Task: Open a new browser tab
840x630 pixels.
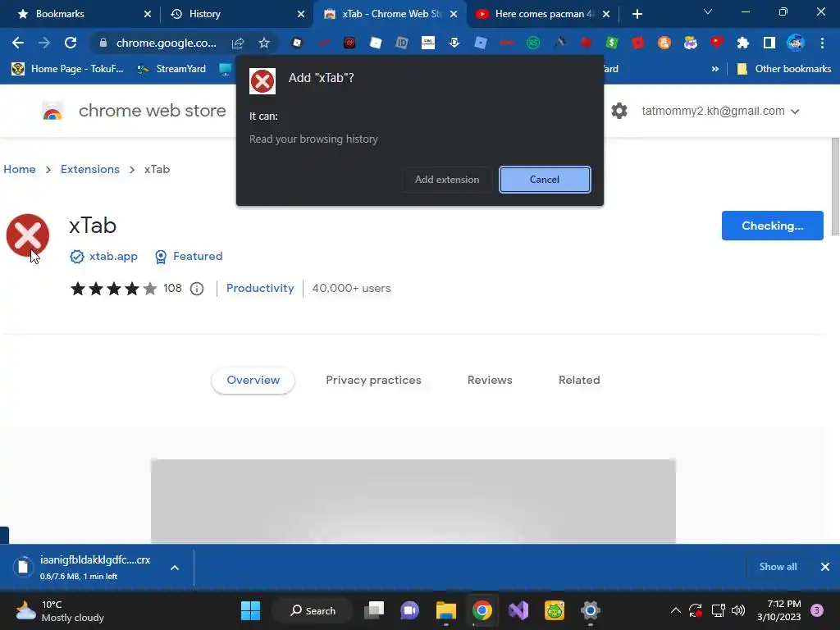Action: click(x=637, y=14)
